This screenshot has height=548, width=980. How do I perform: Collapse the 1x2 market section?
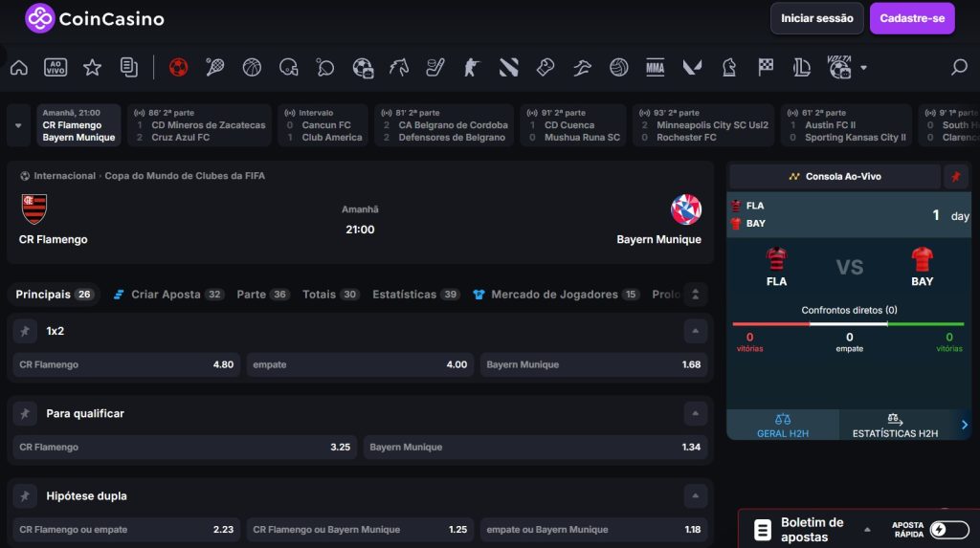click(x=695, y=331)
